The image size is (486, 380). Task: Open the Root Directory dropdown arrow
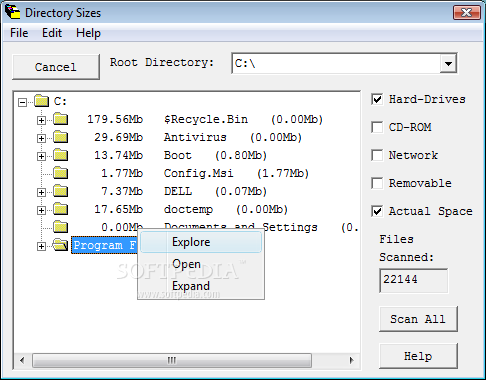click(448, 63)
